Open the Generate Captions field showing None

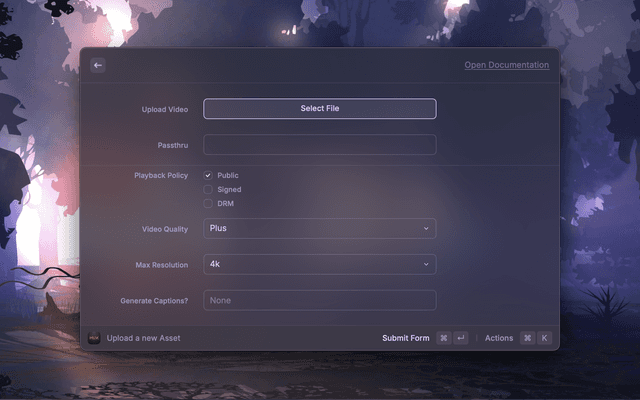(x=319, y=300)
